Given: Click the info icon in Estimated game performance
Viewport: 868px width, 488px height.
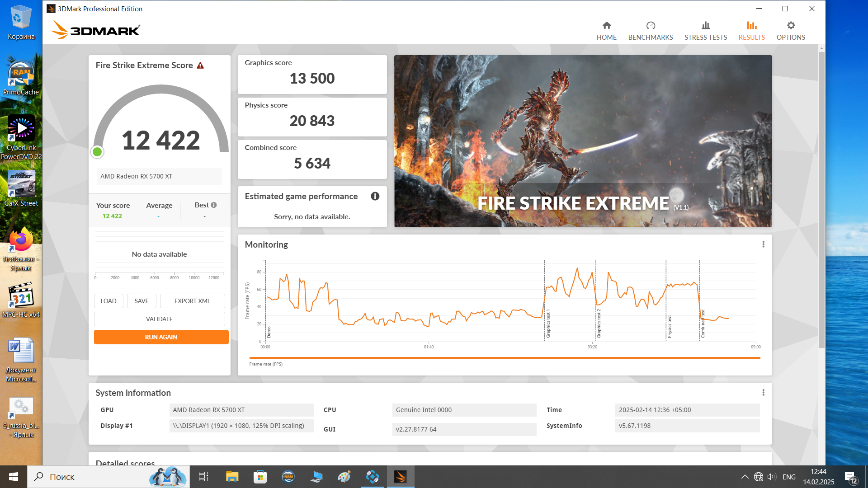Looking at the screenshot, I should (x=375, y=196).
